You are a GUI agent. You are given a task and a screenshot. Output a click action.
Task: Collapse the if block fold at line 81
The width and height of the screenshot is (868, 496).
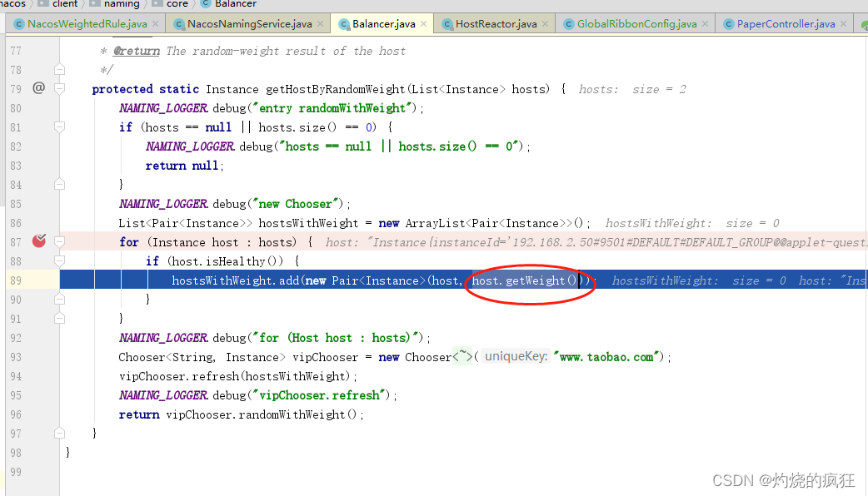coord(60,127)
